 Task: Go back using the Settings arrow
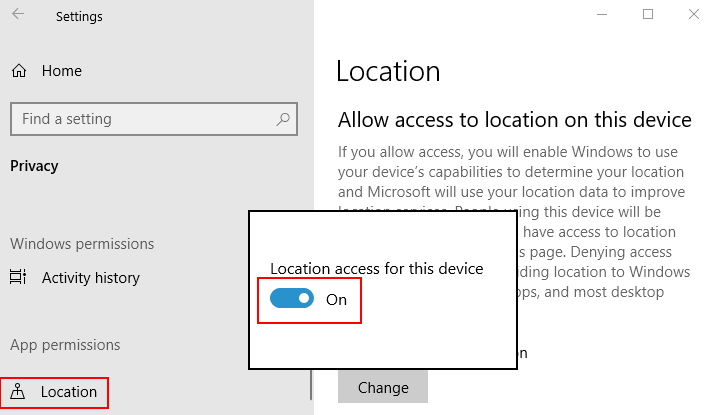coord(18,14)
